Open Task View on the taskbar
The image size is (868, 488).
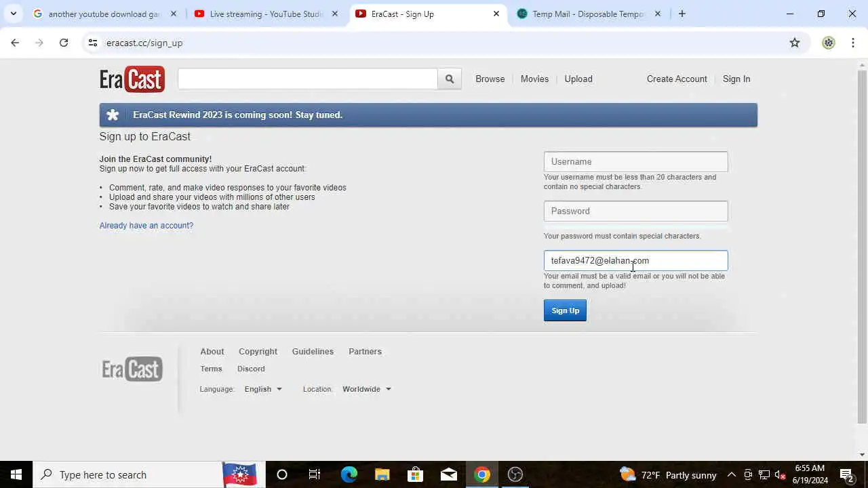click(315, 474)
